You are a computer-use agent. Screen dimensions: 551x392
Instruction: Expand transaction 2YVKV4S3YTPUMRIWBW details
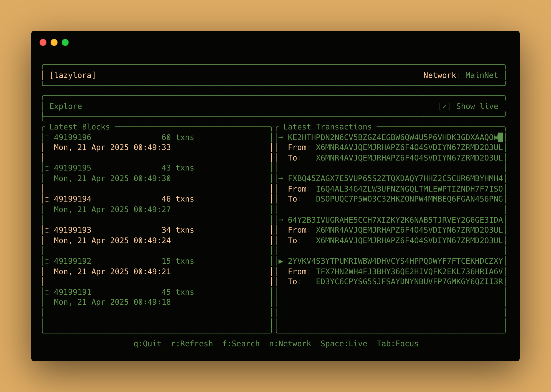[281, 261]
